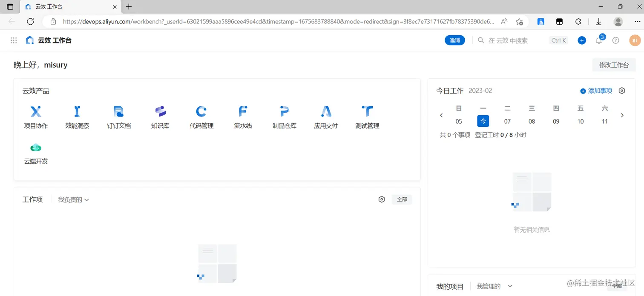Open the 测试管理 product
644x296 pixels.
[367, 117]
